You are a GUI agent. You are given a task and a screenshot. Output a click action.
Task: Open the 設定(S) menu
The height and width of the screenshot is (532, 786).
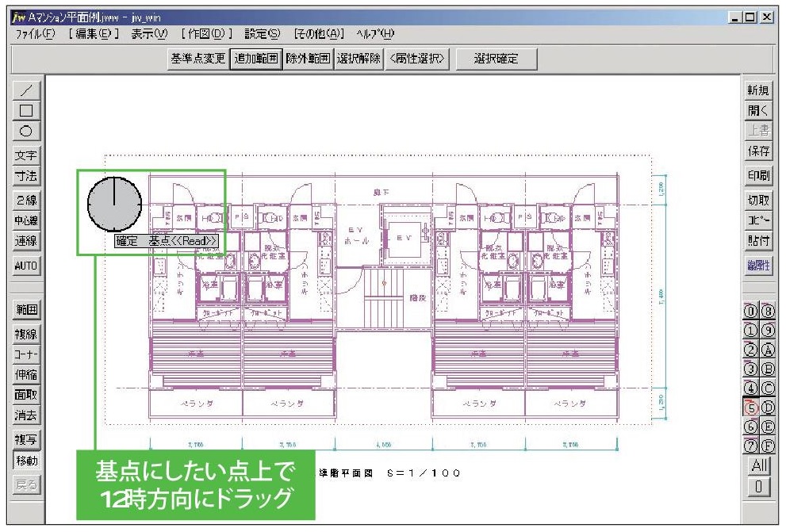tap(263, 34)
